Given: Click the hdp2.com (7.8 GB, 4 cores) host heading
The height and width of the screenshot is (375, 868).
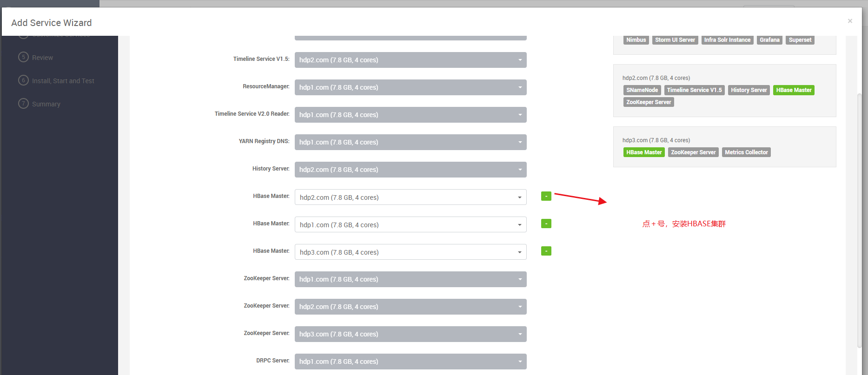Looking at the screenshot, I should [656, 78].
